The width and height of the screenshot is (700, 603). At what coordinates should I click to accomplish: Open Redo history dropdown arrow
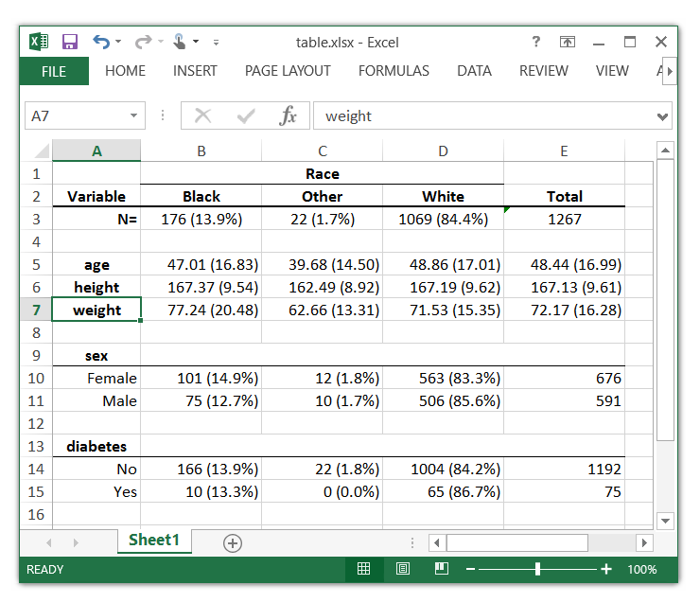coord(160,42)
